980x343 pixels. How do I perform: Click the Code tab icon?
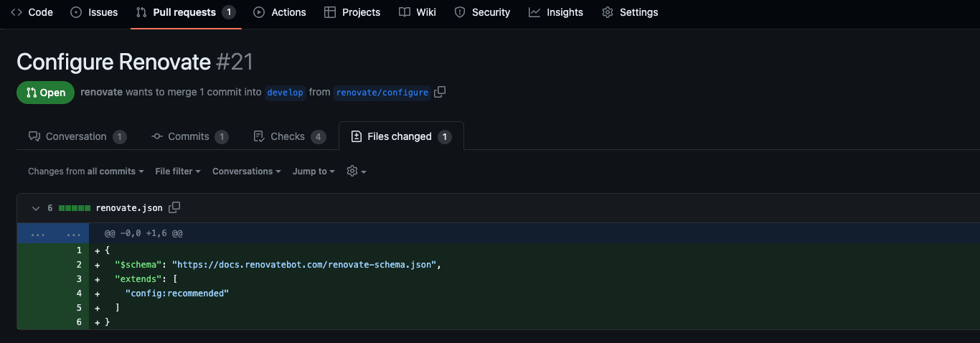pos(17,12)
